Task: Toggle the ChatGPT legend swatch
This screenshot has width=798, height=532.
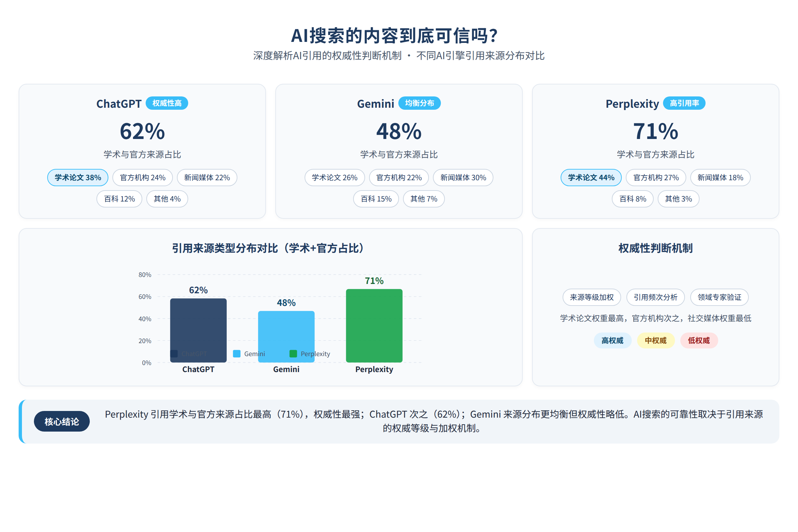Action: [174, 353]
